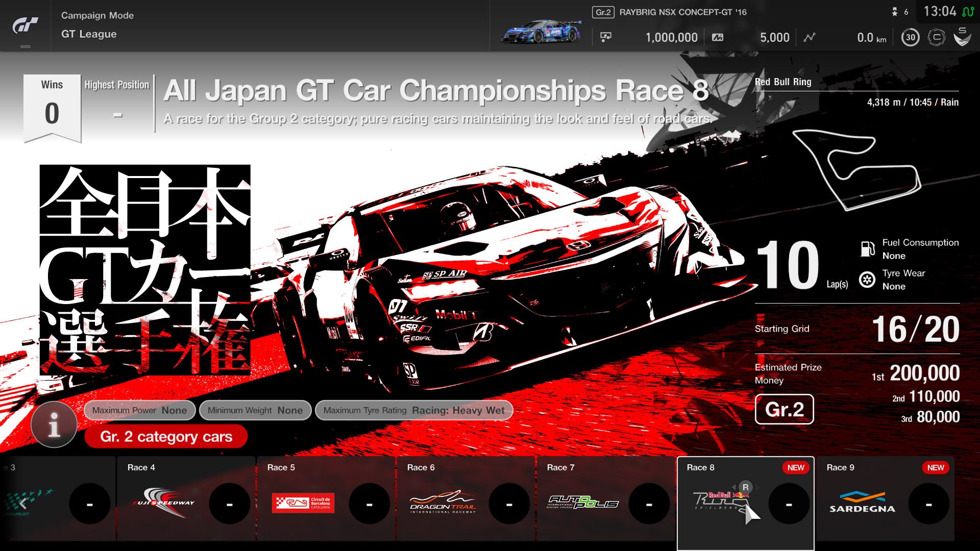Choose Race 6 Dragon Trail tile
Viewport: 980px width, 551px height.
point(465,498)
